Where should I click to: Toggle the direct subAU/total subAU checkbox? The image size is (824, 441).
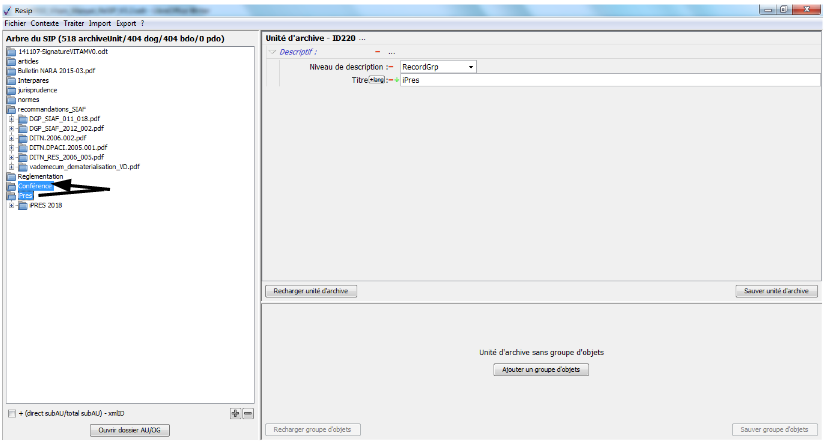click(x=11, y=413)
